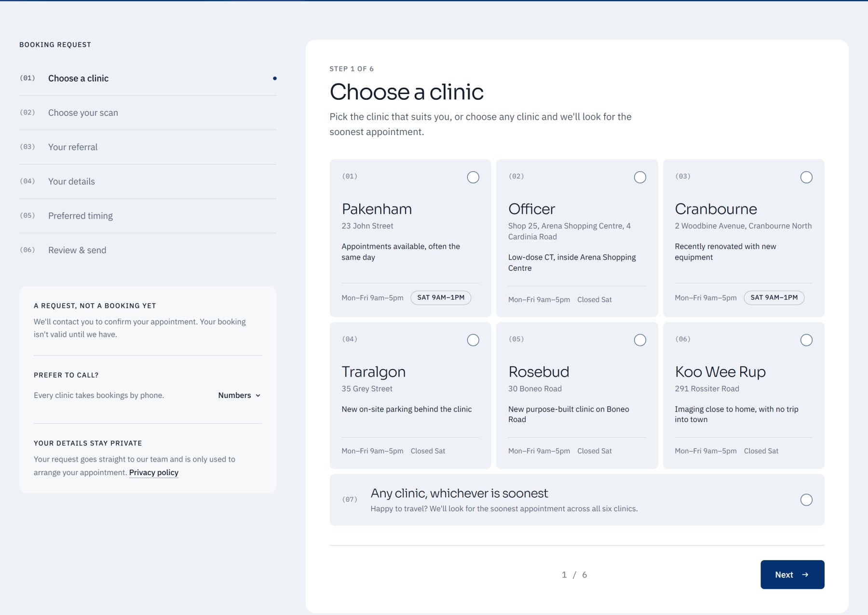This screenshot has height=615, width=868.
Task: Choose the Koo Wee Rup radio button
Action: click(806, 340)
